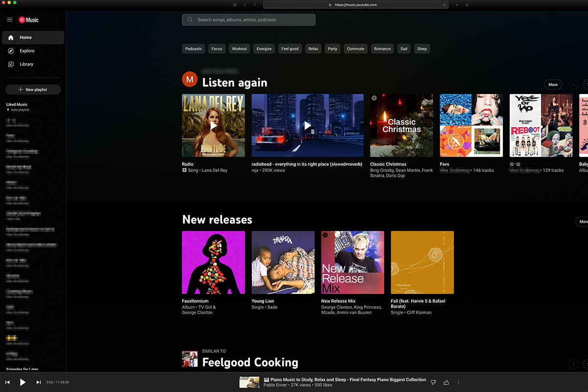Open the player's three-dot options menu
The width and height of the screenshot is (588, 392).
click(x=459, y=382)
